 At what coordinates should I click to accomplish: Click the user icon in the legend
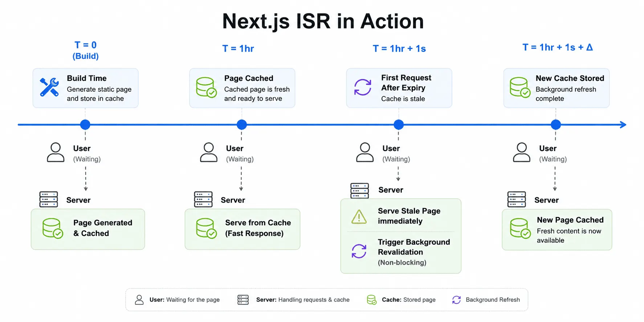pyautogui.click(x=139, y=299)
